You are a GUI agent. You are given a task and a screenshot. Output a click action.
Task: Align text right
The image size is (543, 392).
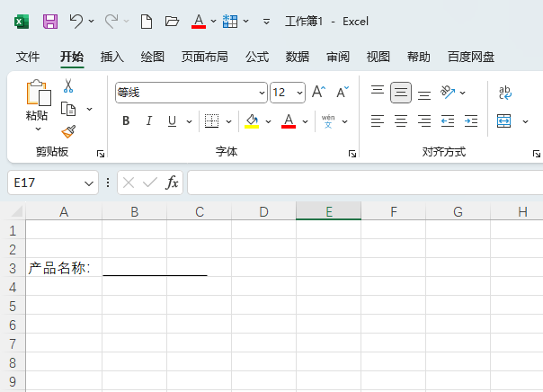point(424,120)
